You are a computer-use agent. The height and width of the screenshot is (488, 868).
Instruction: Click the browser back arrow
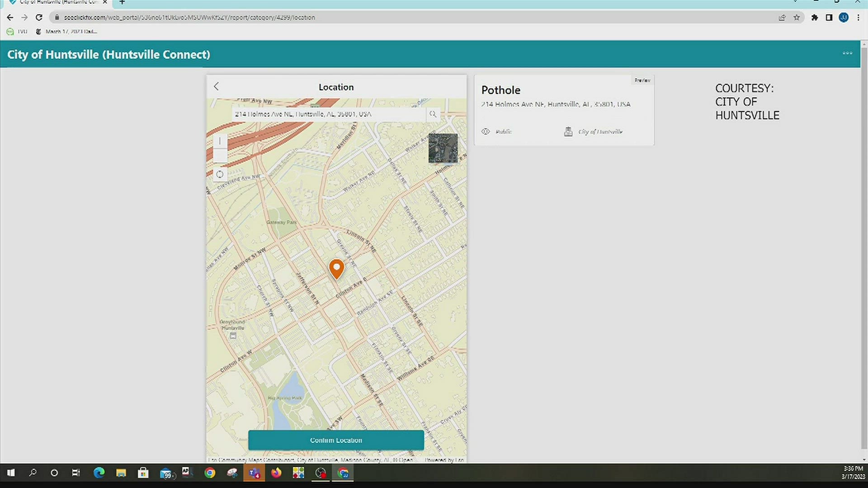(10, 18)
